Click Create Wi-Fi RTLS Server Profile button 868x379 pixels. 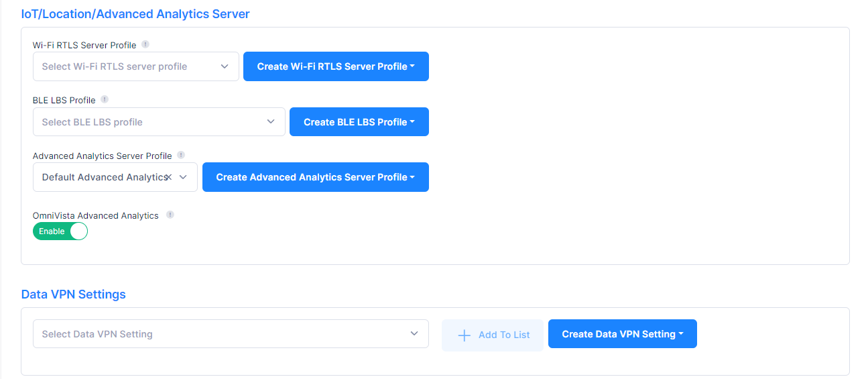pyautogui.click(x=336, y=66)
